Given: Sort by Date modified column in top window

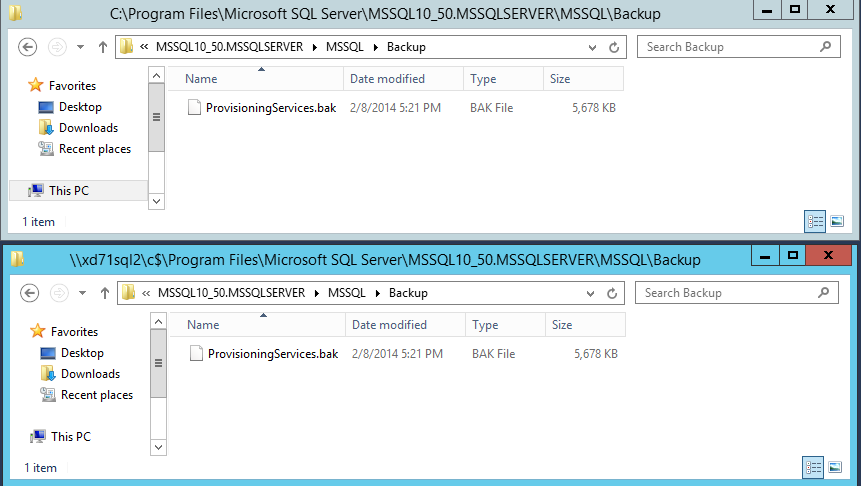Looking at the screenshot, I should (388, 79).
